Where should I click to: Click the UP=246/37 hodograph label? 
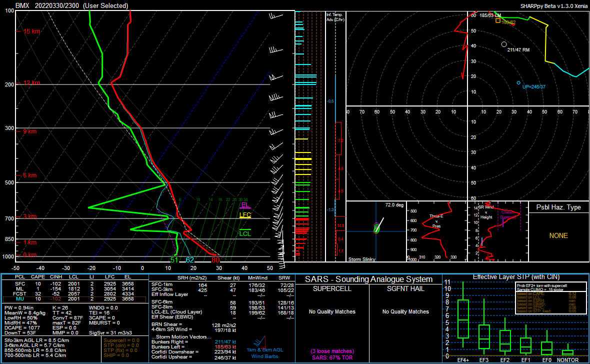pos(533,87)
